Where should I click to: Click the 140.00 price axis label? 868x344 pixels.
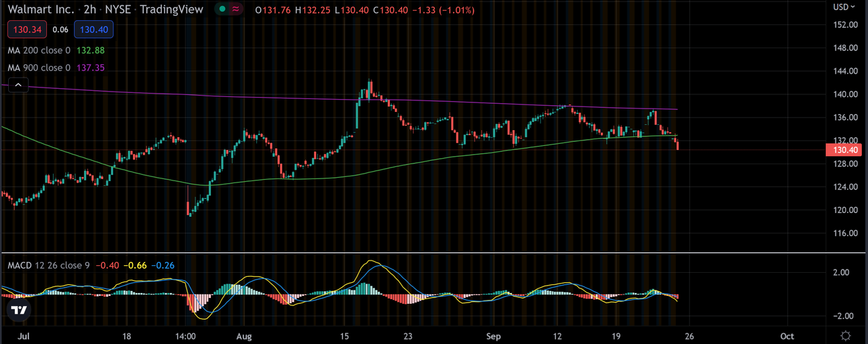coord(844,94)
